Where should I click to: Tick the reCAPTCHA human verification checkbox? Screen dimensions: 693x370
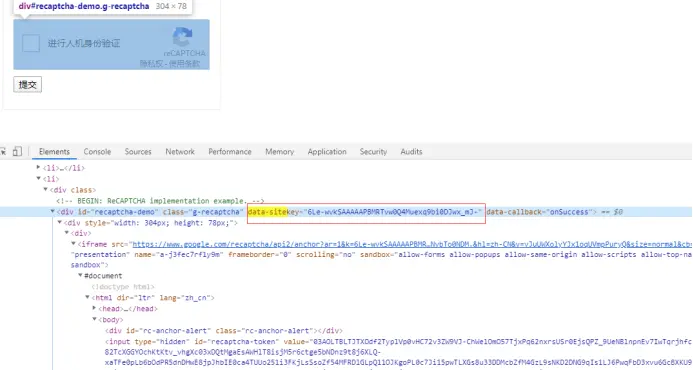click(x=31, y=43)
